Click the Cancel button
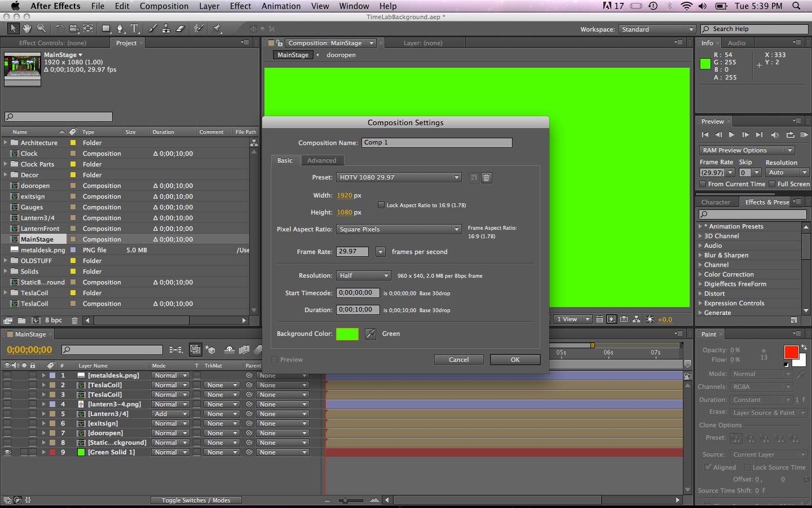This screenshot has height=508, width=812. (459, 360)
